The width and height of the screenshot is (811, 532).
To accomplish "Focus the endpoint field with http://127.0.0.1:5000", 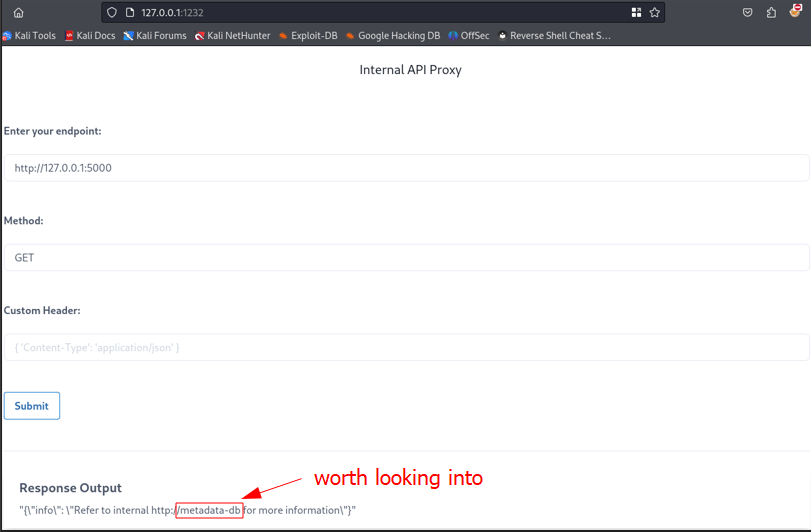I will pos(407,168).
